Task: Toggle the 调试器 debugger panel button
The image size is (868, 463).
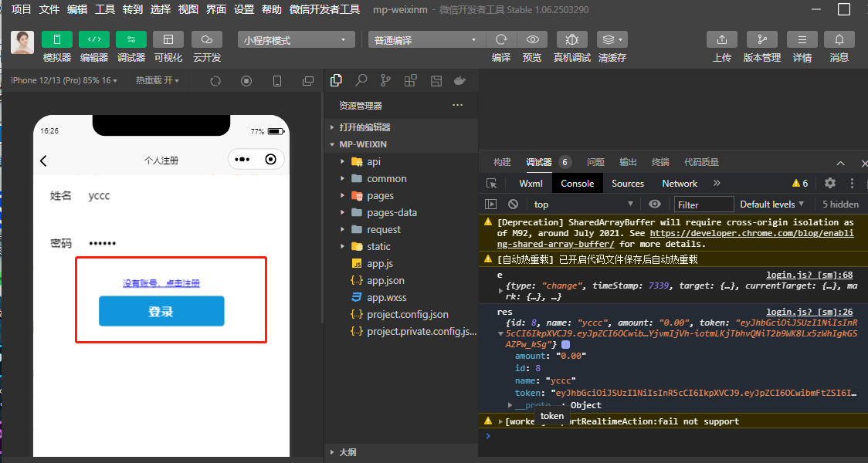Action: pos(131,40)
